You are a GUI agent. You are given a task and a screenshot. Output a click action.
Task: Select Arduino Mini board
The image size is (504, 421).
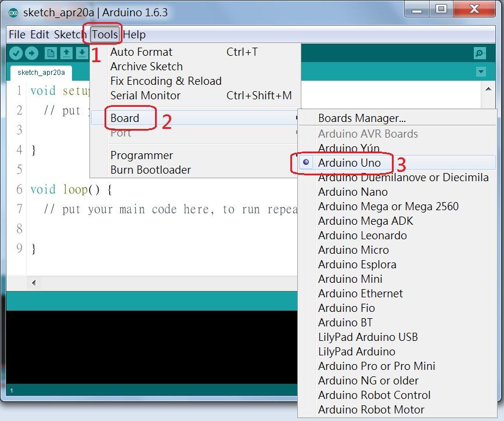tap(398, 279)
